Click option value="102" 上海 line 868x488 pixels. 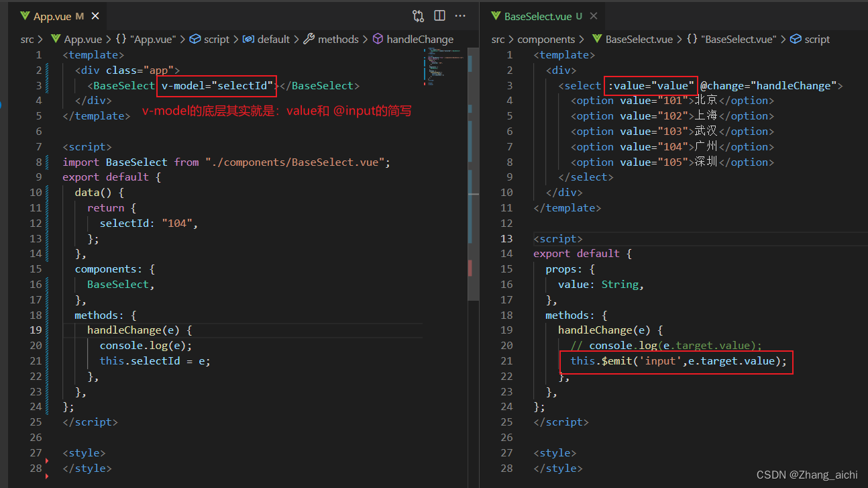[672, 116]
